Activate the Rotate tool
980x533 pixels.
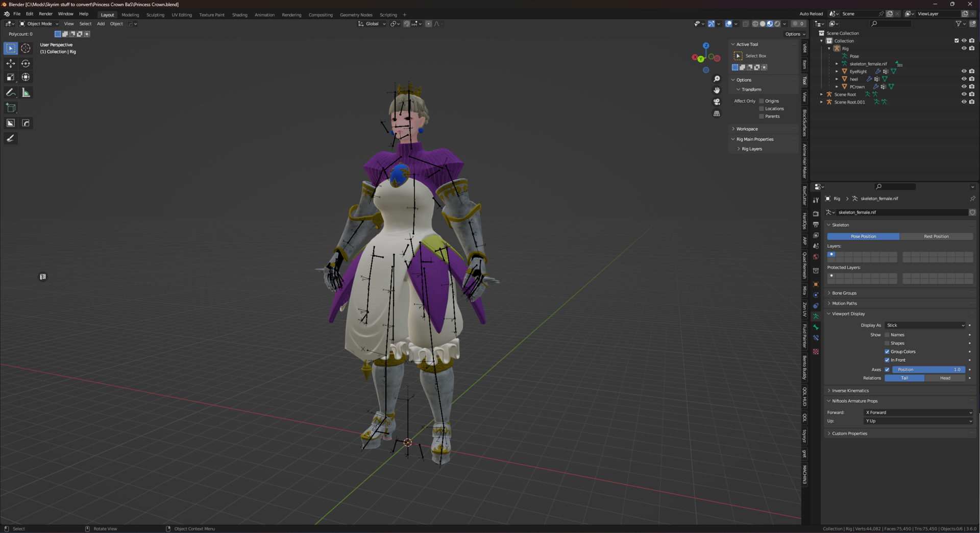[x=26, y=63]
